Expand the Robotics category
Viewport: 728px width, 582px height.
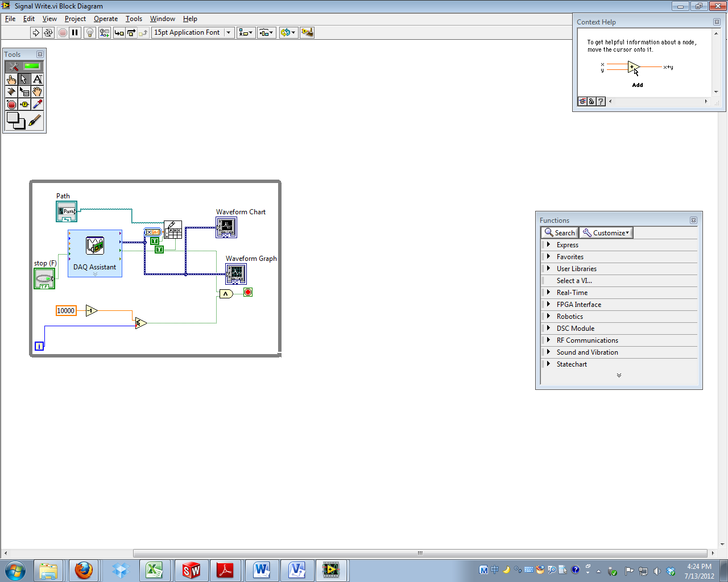(x=619, y=317)
